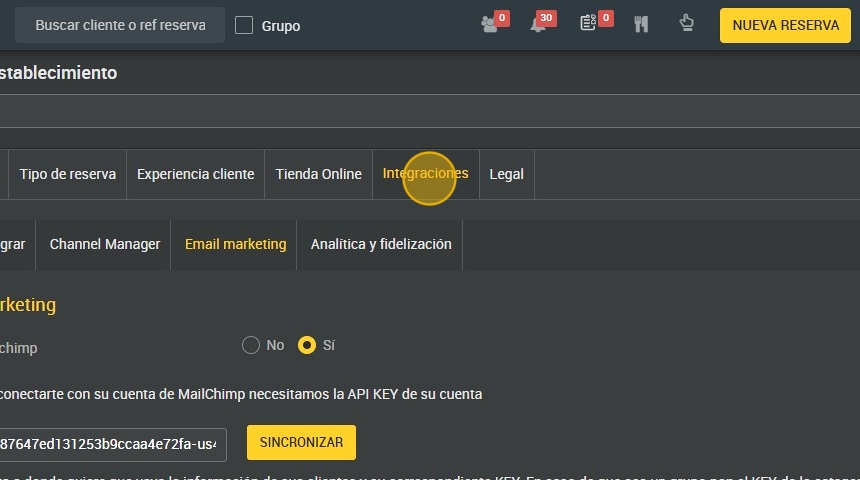
Task: Click the SINCRONIZAR button
Action: click(301, 442)
